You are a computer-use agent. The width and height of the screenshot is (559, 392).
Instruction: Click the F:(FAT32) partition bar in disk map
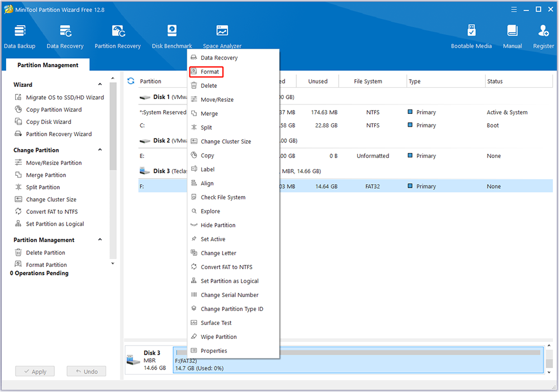(358, 360)
